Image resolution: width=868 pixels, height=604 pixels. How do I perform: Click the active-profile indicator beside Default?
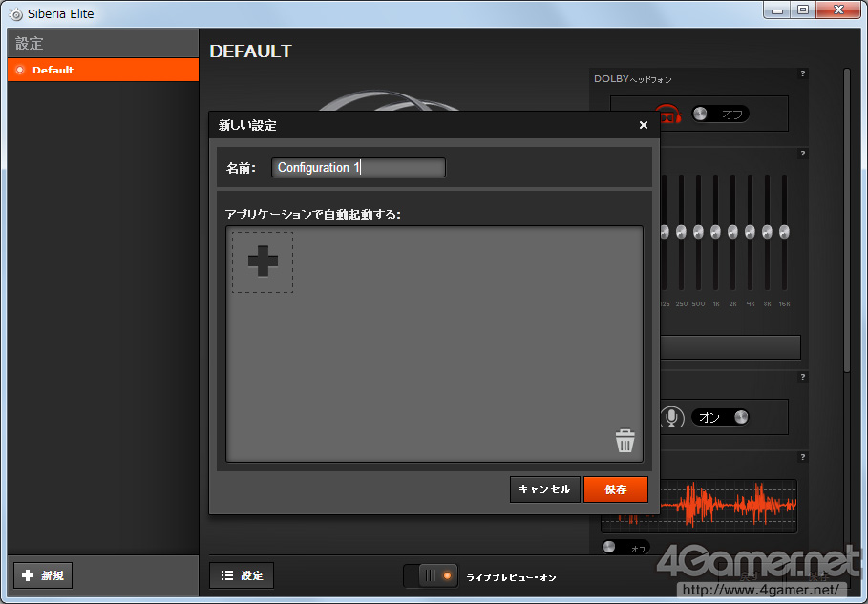click(20, 70)
